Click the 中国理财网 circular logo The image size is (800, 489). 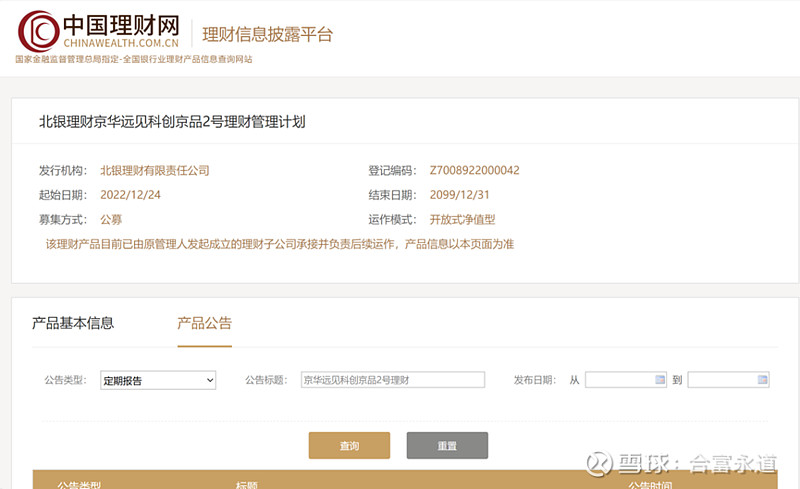pos(38,32)
